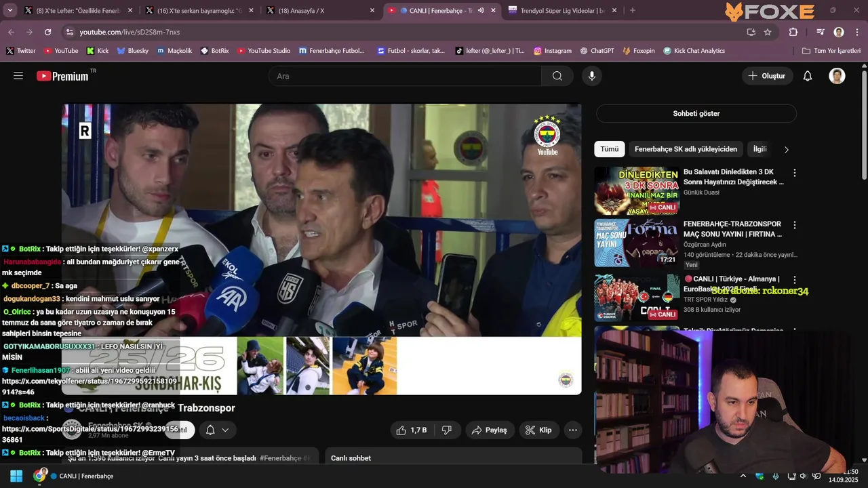
Task: Go forward in browser history
Action: tap(29, 32)
